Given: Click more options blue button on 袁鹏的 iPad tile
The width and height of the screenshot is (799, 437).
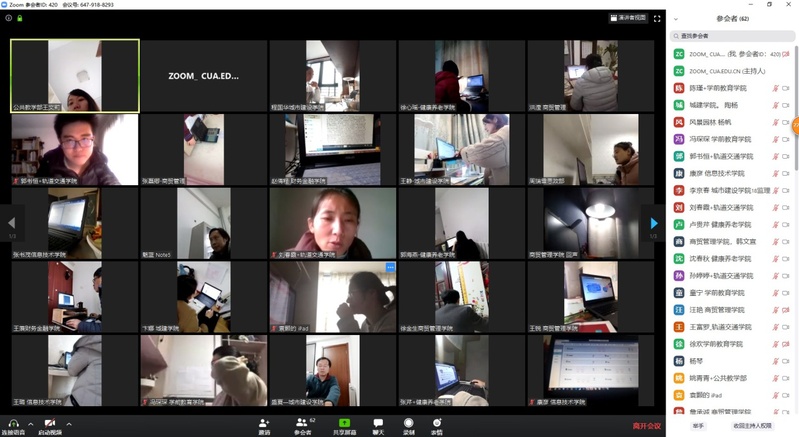Looking at the screenshot, I should click(390, 267).
